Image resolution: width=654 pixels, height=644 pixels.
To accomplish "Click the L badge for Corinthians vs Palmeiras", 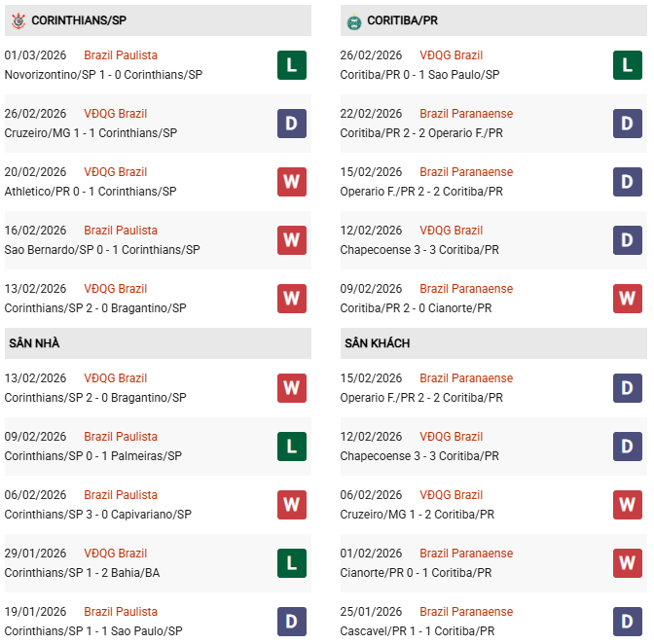I will [x=292, y=447].
